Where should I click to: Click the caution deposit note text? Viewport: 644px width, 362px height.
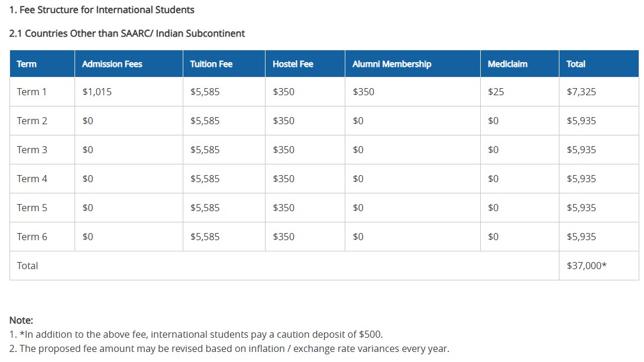[200, 334]
